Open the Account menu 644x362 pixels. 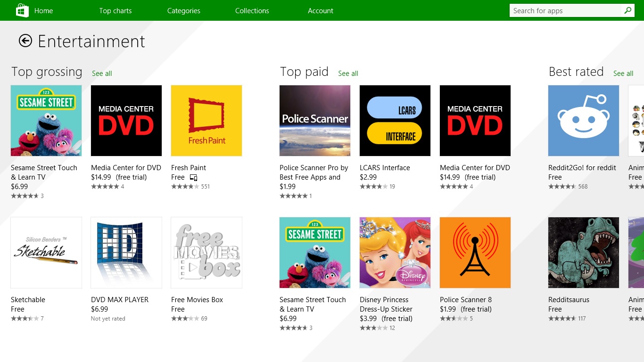321,11
